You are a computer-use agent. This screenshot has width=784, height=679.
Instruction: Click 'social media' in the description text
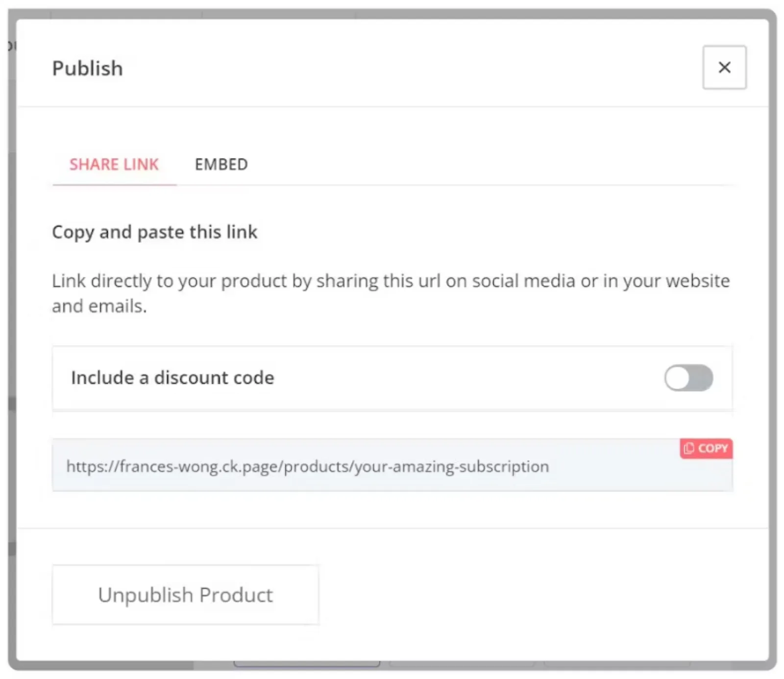[x=524, y=281]
